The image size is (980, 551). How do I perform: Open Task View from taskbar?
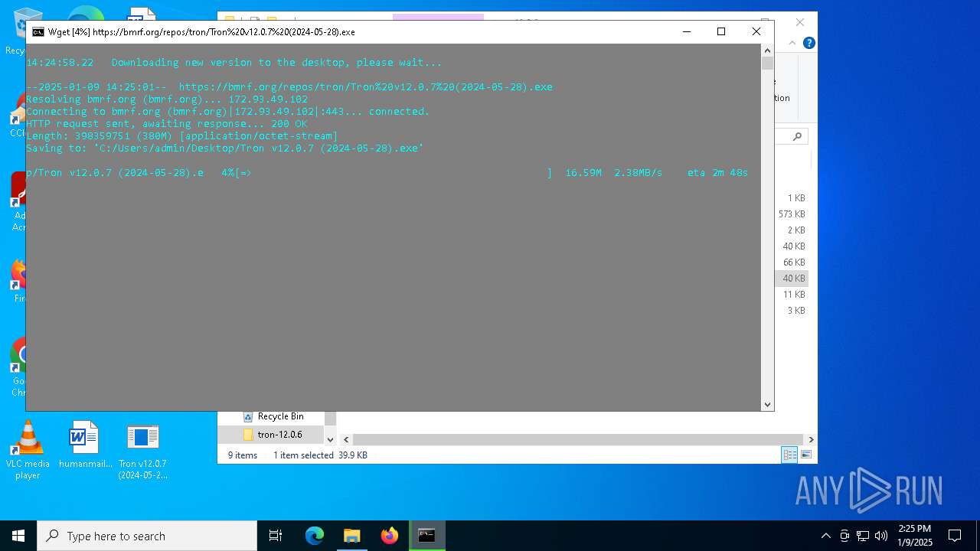point(276,536)
